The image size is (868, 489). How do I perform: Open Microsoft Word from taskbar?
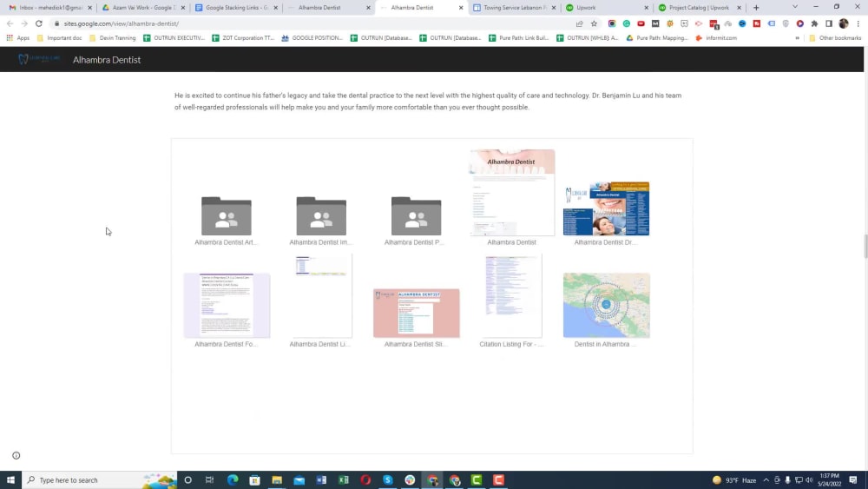point(321,479)
